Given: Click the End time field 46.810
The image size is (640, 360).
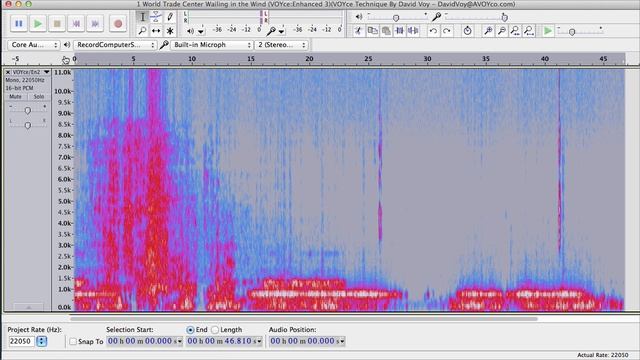Looking at the screenshot, I should [224, 341].
